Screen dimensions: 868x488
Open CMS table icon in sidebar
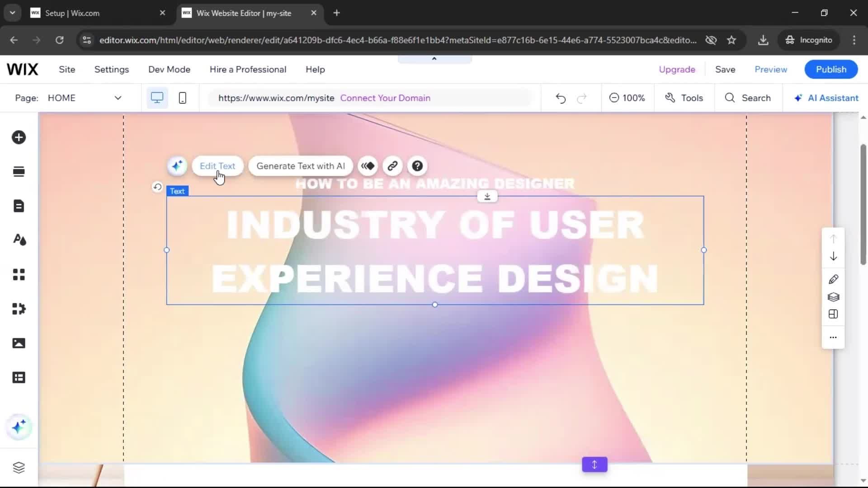point(19,377)
